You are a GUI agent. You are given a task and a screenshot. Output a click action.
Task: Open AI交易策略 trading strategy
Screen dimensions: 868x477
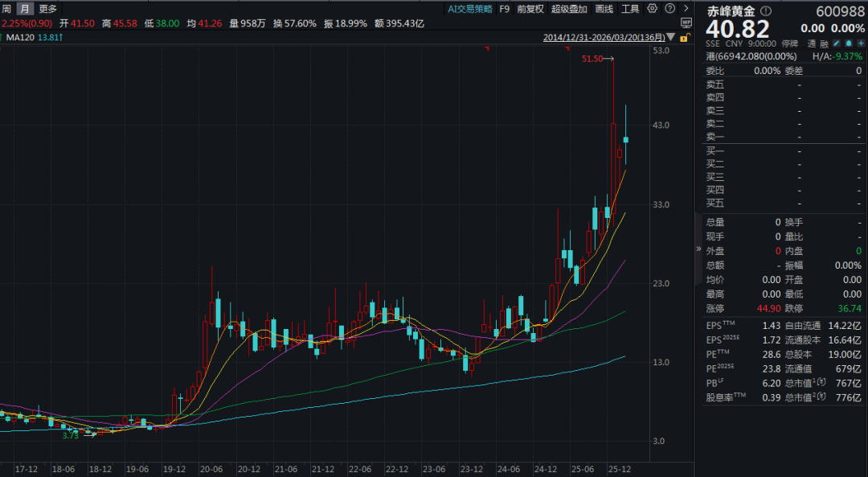[x=470, y=9]
